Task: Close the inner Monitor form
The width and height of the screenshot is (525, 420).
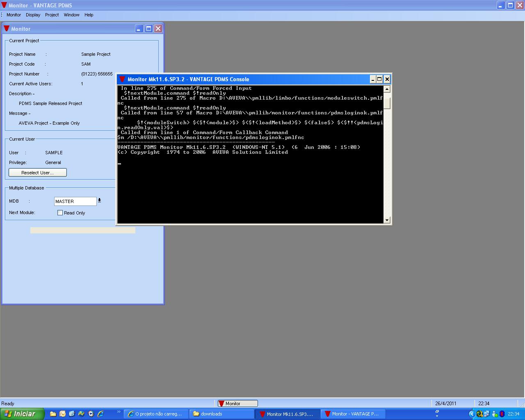Action: click(158, 28)
